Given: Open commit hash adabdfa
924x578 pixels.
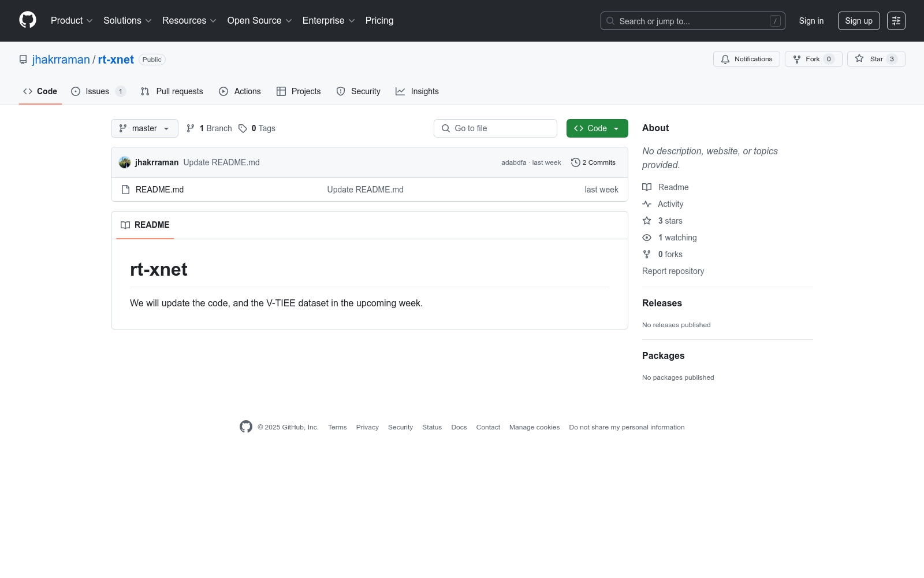Looking at the screenshot, I should (513, 162).
